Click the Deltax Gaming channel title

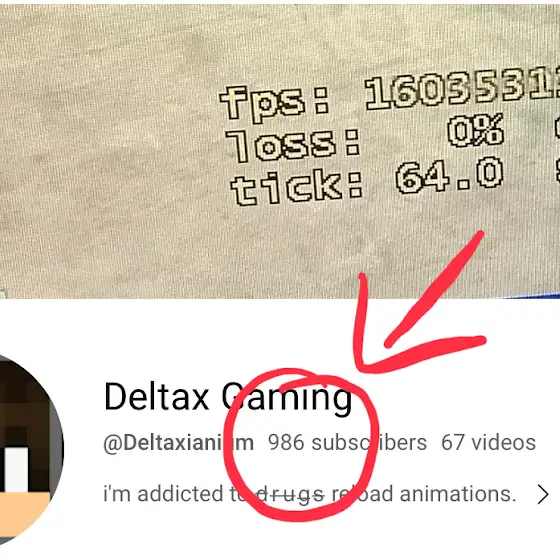228,398
